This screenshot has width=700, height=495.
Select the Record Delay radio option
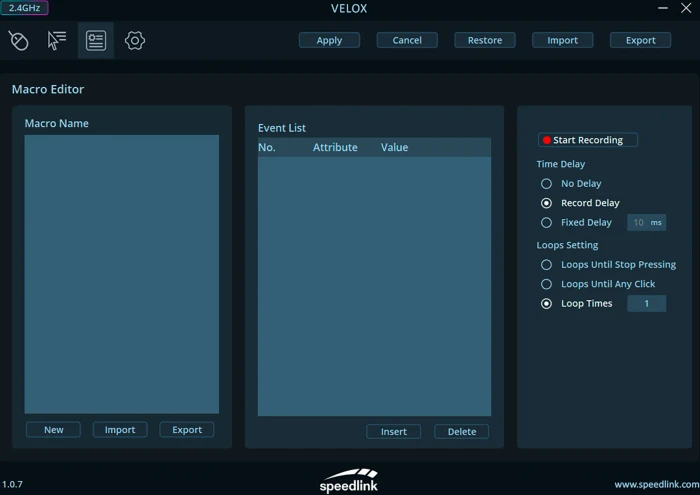[x=546, y=203]
